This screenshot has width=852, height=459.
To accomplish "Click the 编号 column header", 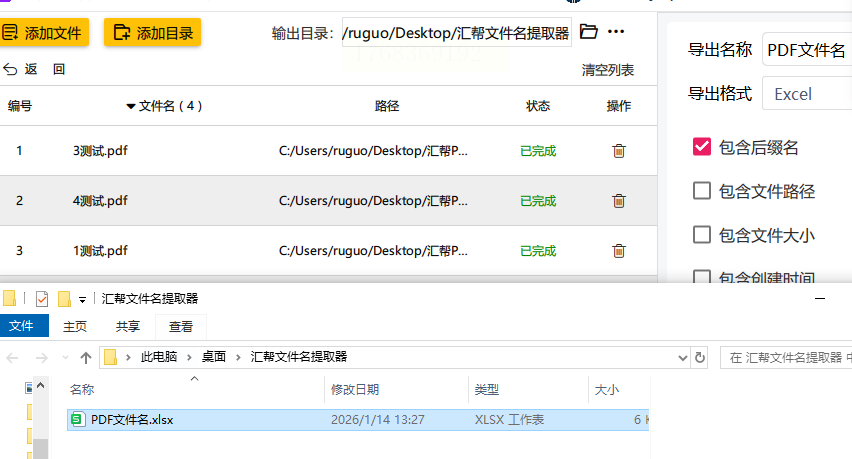I will tap(20, 106).
